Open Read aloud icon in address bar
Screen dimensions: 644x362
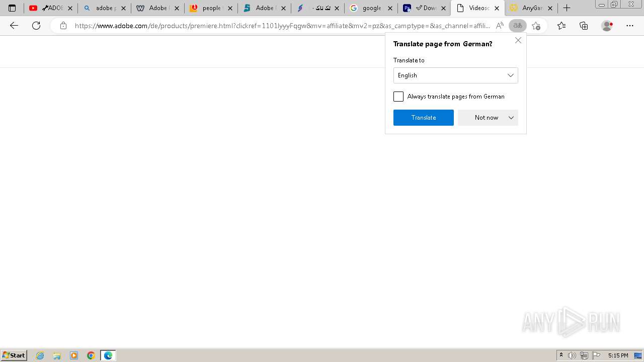pyautogui.click(x=500, y=26)
